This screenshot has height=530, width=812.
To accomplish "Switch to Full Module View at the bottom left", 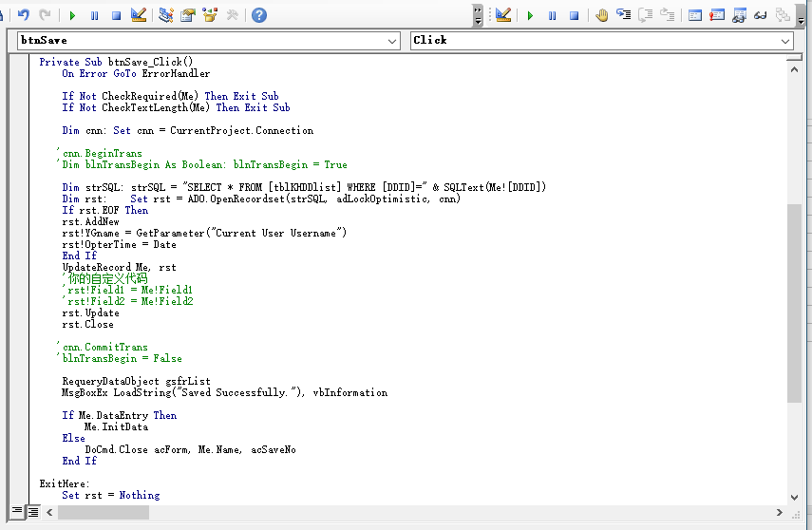I will point(33,512).
